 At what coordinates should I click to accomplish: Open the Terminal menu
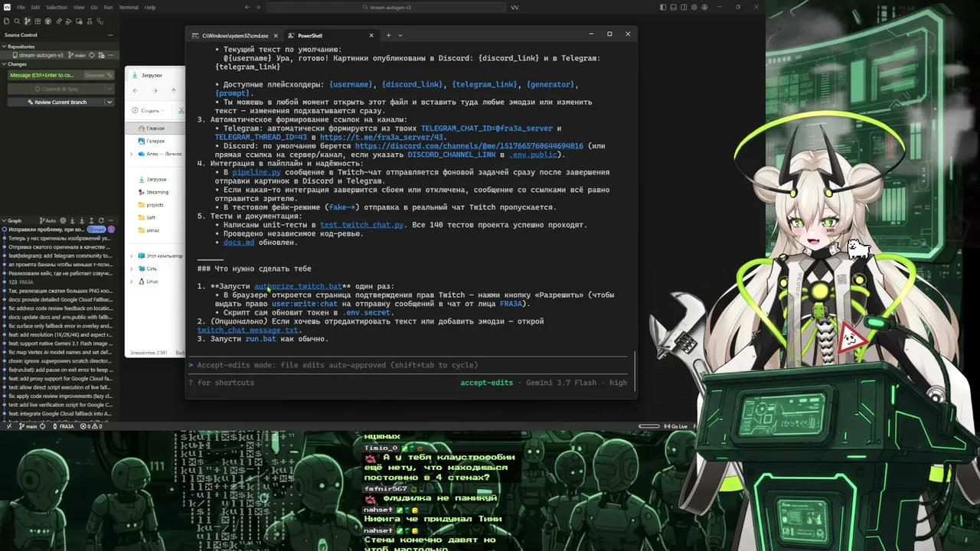pos(129,7)
